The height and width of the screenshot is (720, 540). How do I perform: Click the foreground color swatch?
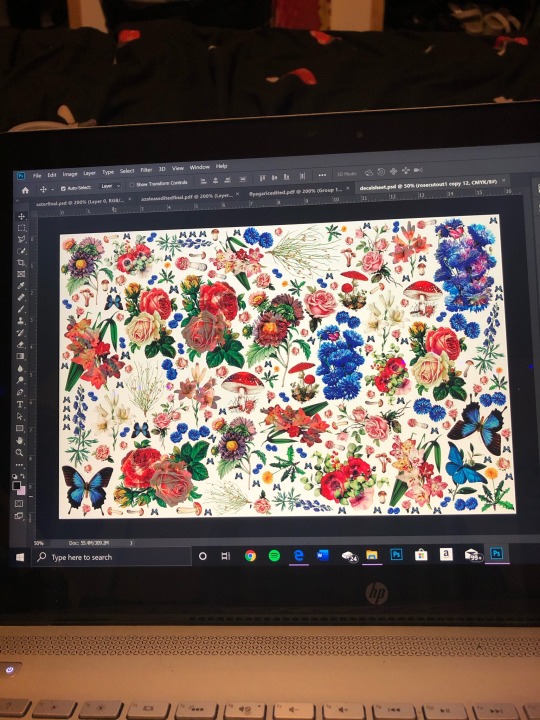click(x=17, y=485)
